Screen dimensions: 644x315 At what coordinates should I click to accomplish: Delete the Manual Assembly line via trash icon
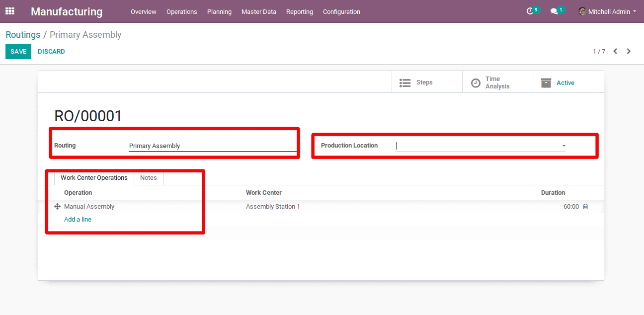pyautogui.click(x=585, y=207)
